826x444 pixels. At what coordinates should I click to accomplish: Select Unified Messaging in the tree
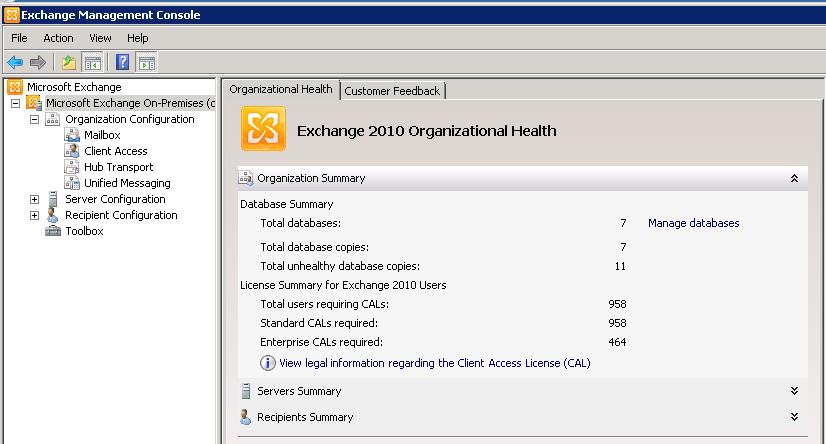pos(127,183)
